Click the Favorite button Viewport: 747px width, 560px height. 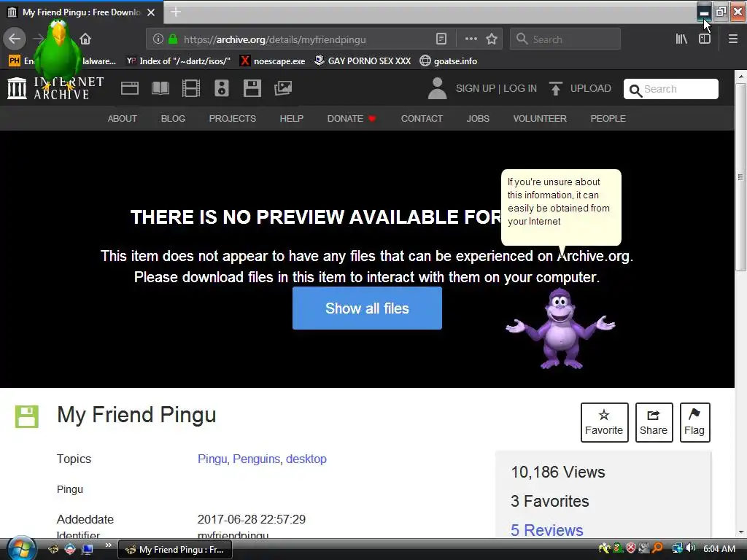604,422
